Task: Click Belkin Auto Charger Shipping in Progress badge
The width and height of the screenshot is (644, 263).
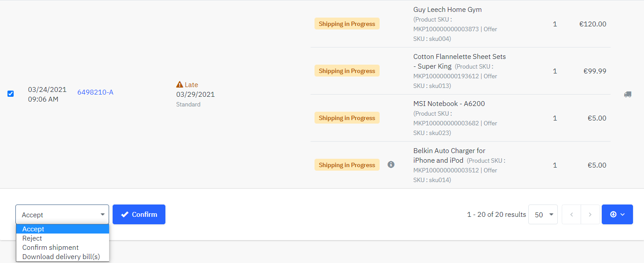Action: (347, 165)
